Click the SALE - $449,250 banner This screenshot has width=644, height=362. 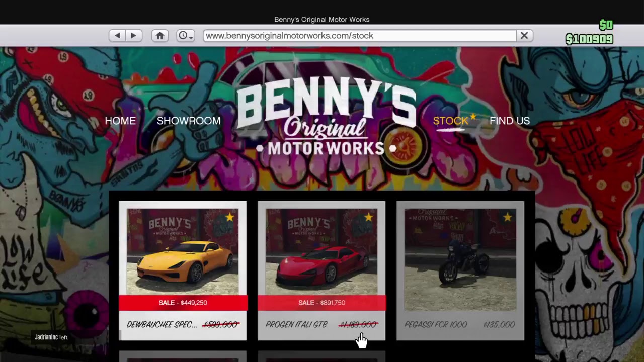click(x=183, y=303)
